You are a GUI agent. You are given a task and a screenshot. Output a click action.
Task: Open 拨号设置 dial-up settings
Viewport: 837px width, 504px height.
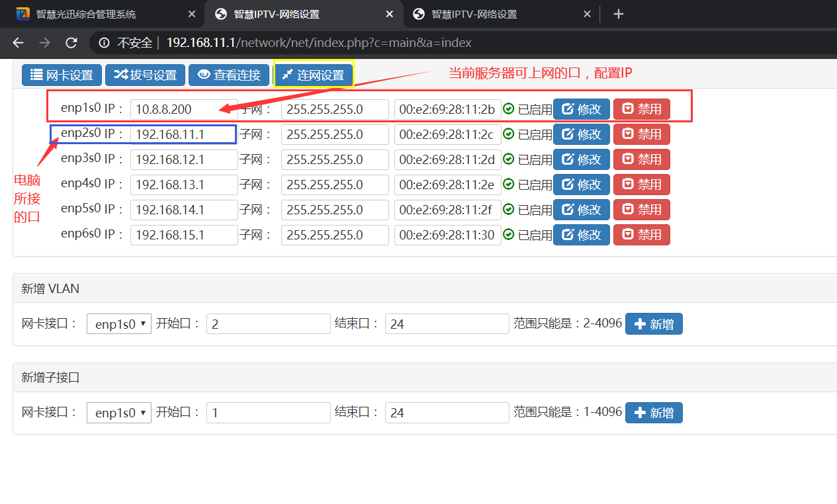coord(146,75)
